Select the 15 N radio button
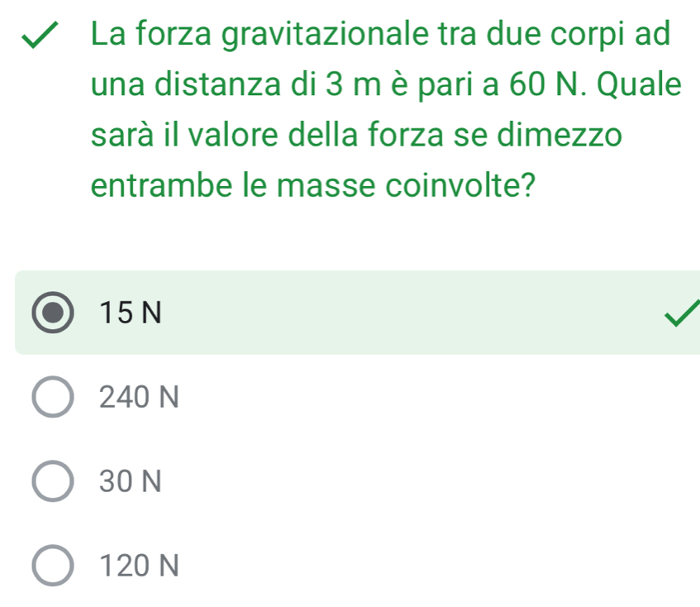This screenshot has height=607, width=700. [53, 313]
